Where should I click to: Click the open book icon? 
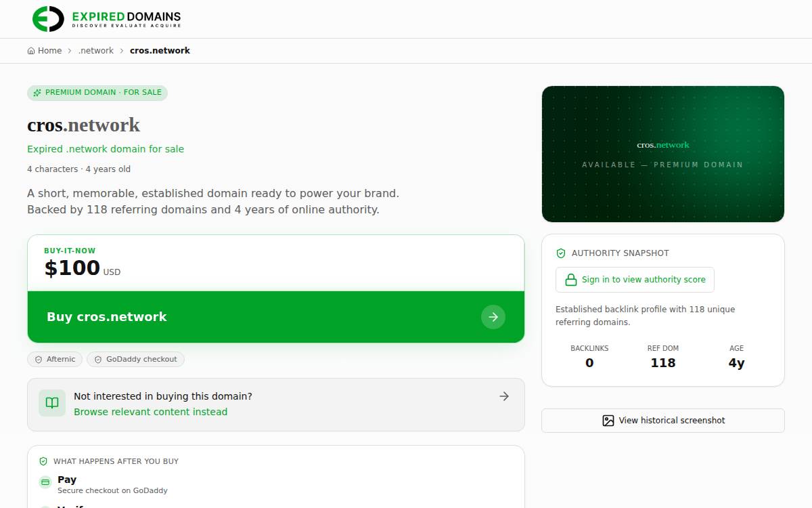pyautogui.click(x=52, y=403)
